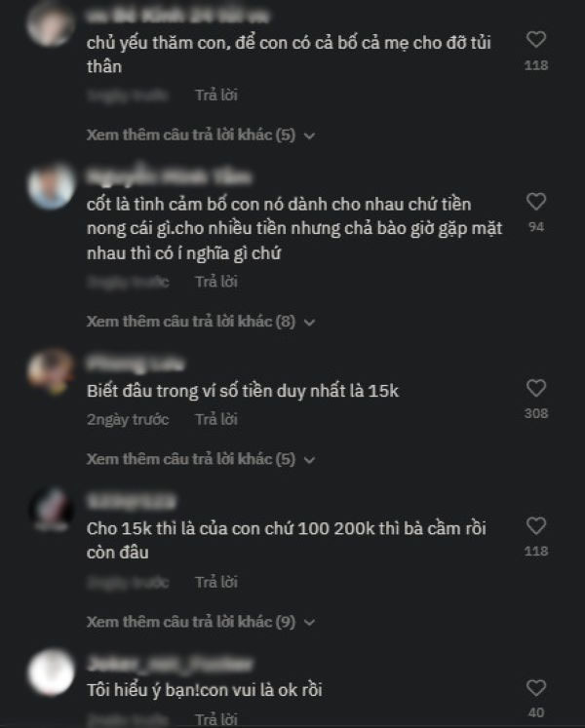585x728 pixels.
Task: Open avatar of the 'cốt là tình cảm' commenter
Action: point(51,186)
